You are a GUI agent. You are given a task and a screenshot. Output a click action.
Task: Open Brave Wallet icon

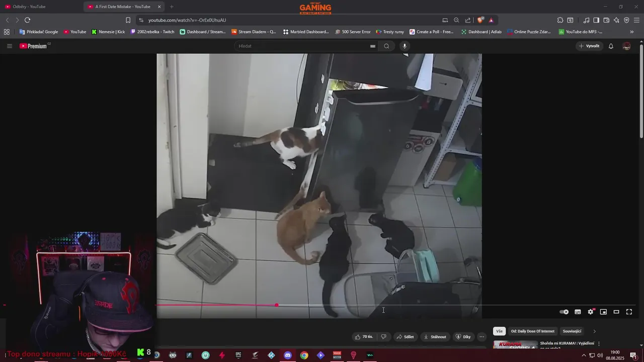click(x=606, y=20)
